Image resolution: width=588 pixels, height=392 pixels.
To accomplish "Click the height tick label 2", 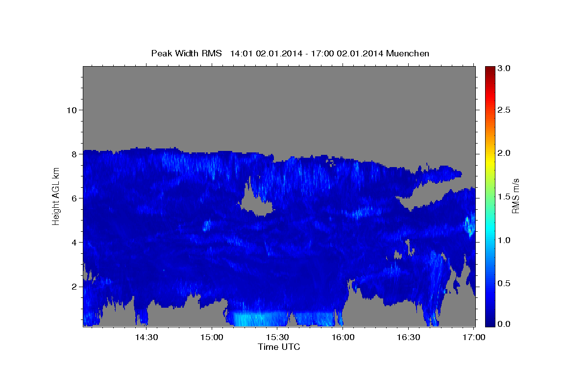I will [x=74, y=286].
